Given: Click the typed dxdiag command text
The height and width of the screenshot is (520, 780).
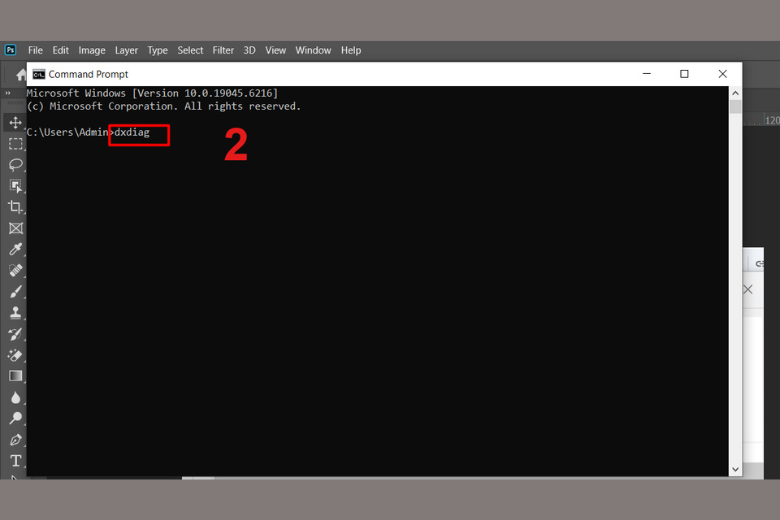Looking at the screenshot, I should [x=132, y=132].
